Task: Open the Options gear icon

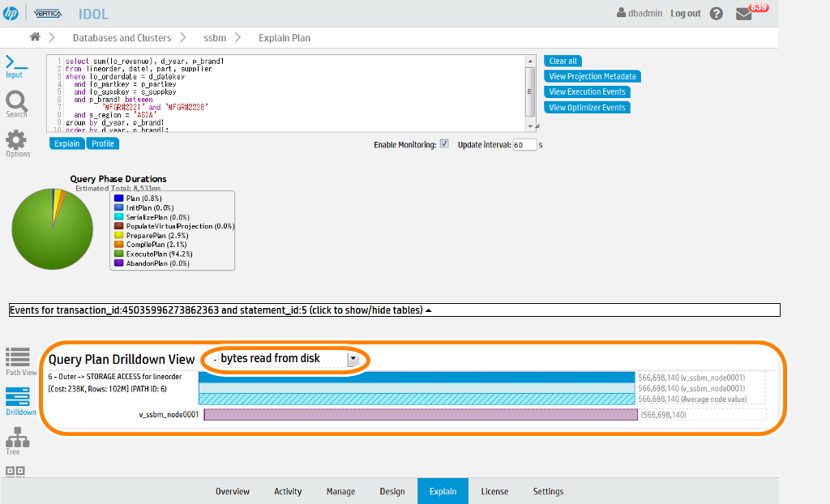Action: (x=17, y=142)
